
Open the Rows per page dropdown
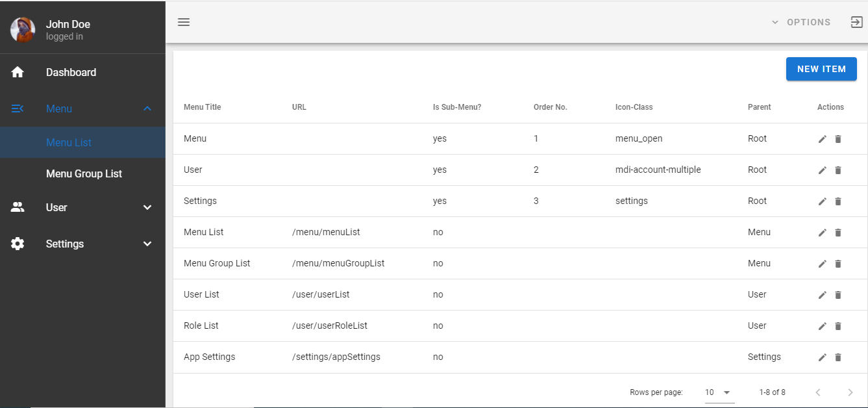(719, 392)
